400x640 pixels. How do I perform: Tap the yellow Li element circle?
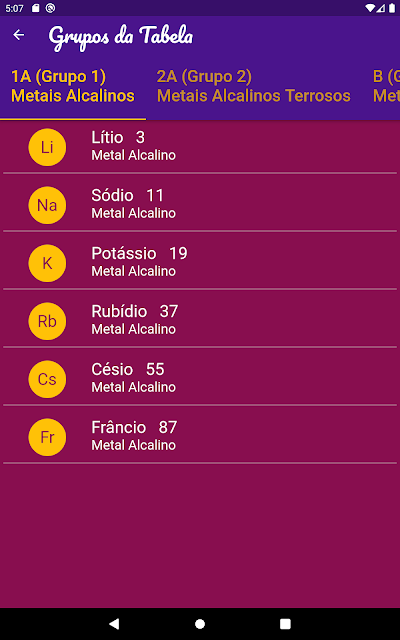tap(47, 147)
